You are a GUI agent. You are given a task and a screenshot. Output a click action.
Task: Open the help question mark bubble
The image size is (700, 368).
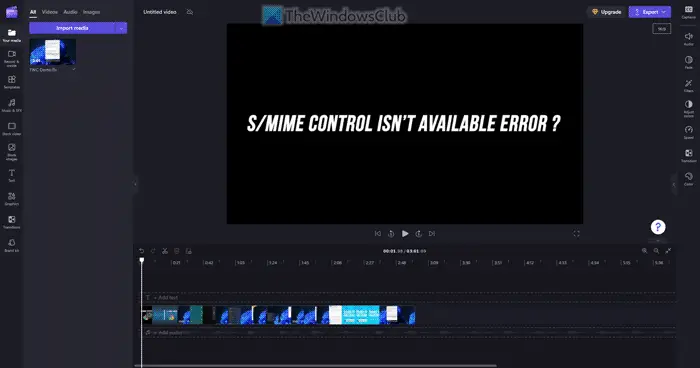coord(658,227)
